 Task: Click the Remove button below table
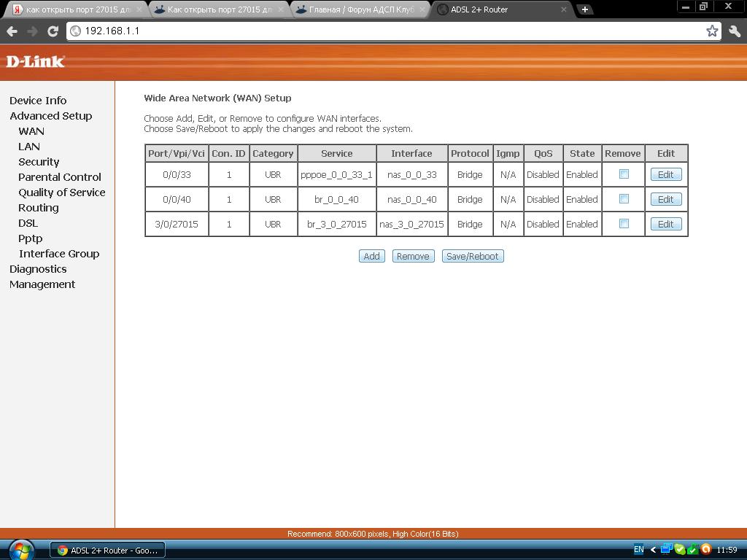[413, 256]
